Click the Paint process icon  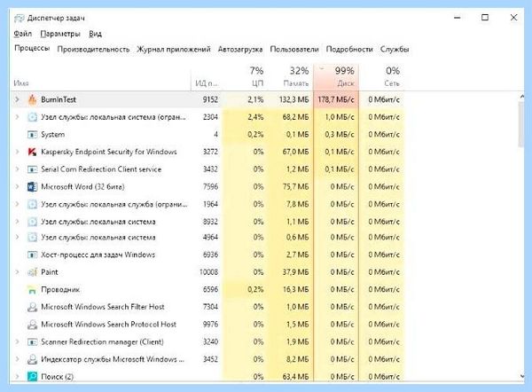pos(32,272)
